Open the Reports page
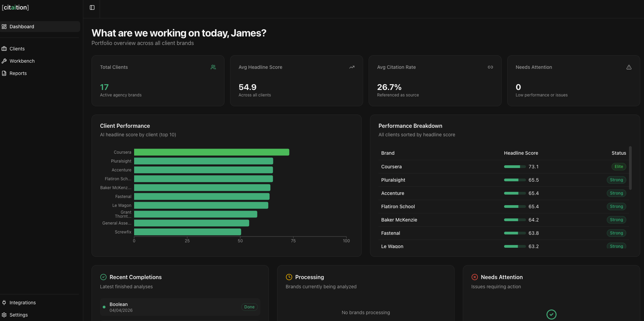 coord(18,73)
